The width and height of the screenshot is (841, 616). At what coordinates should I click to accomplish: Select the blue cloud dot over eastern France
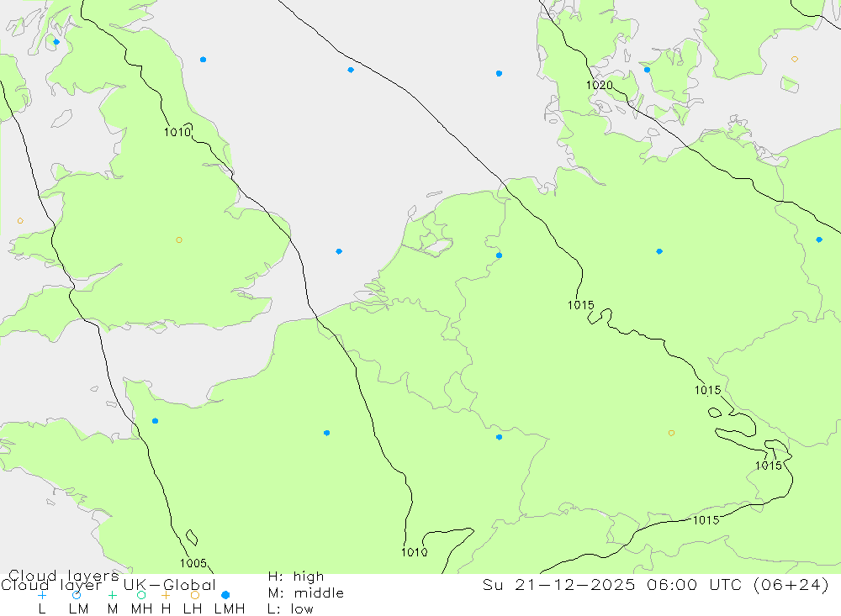[500, 438]
